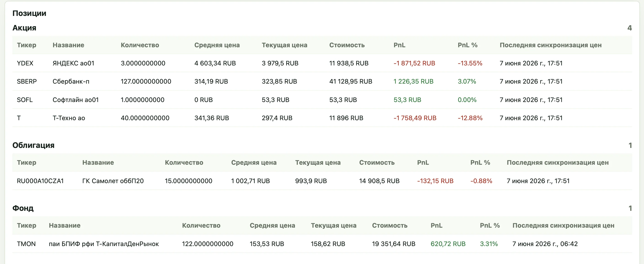Click the Фонд section heading
This screenshot has height=264, width=644.
coord(23,208)
